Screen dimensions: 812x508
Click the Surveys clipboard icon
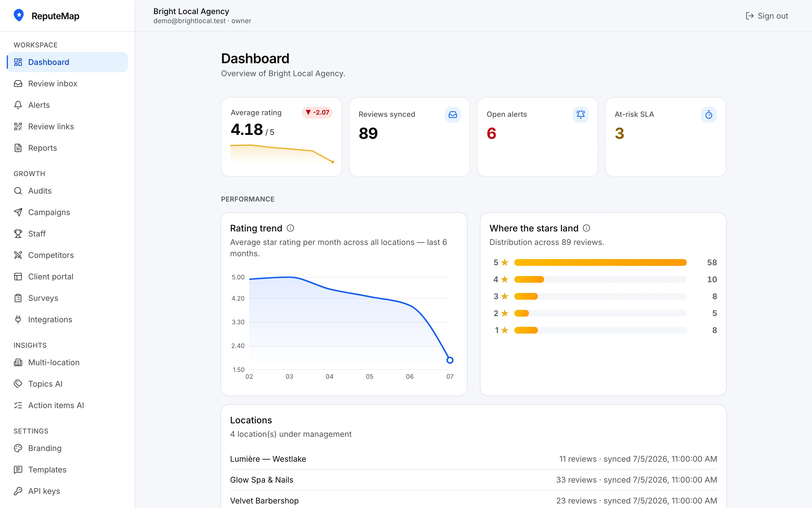click(x=18, y=298)
